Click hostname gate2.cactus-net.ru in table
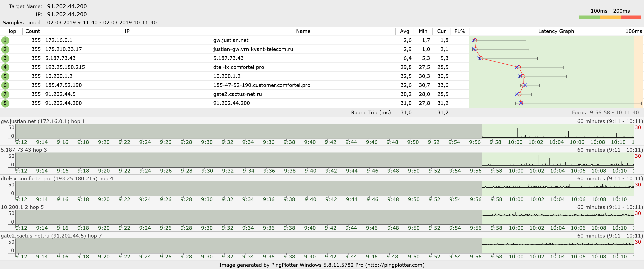The height and width of the screenshot is (269, 644). 238,94
